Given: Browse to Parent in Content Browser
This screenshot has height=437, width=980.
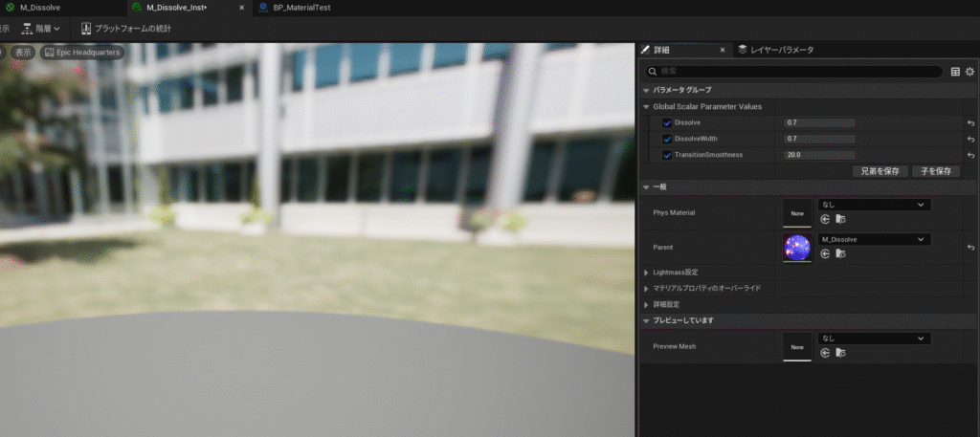Looking at the screenshot, I should click(x=840, y=253).
